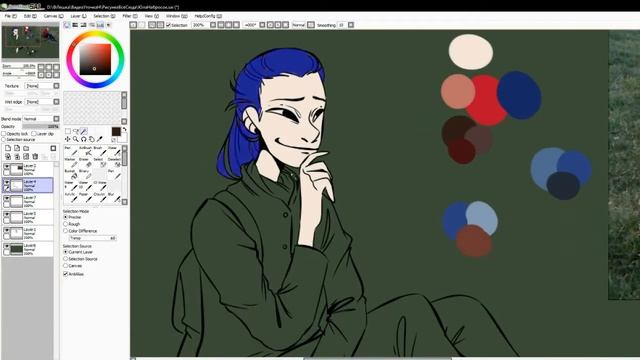Open the Window menu

176,16
